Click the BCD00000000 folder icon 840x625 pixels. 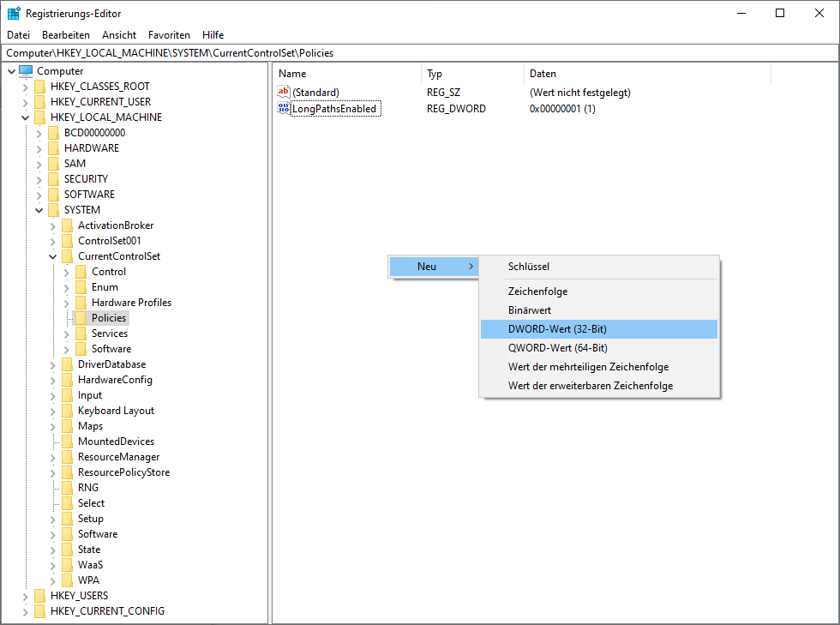[x=53, y=133]
